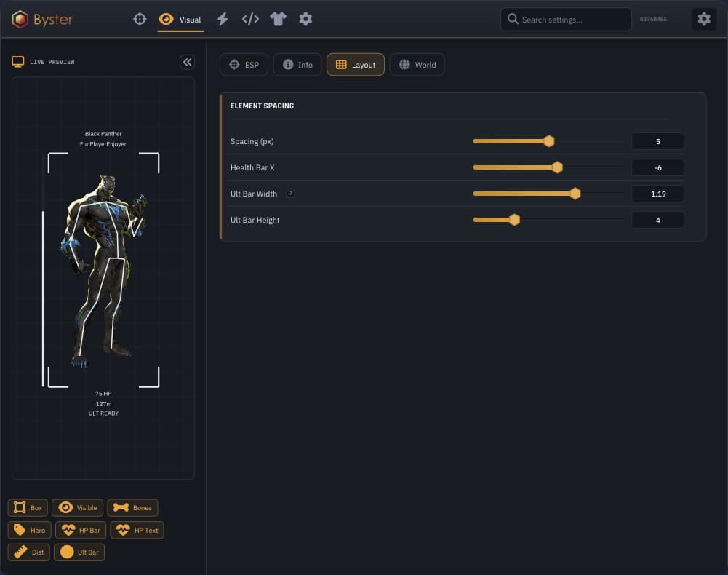Toggle the Visible preview option

(78, 507)
